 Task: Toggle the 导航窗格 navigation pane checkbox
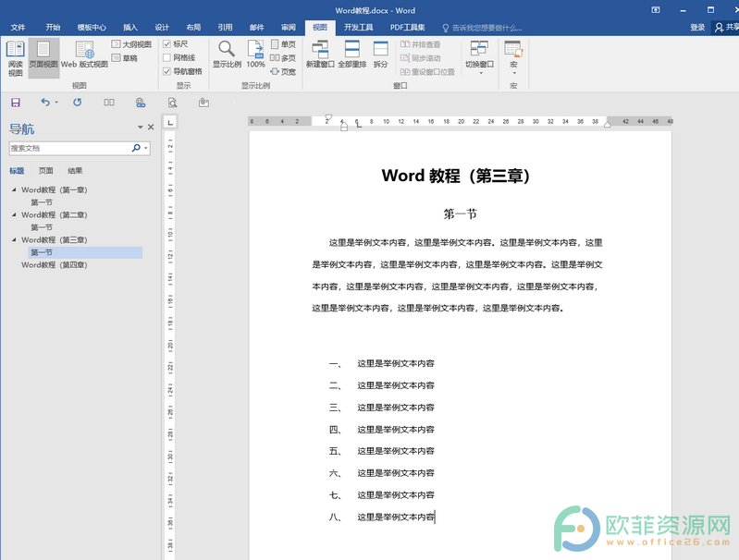[x=166, y=71]
